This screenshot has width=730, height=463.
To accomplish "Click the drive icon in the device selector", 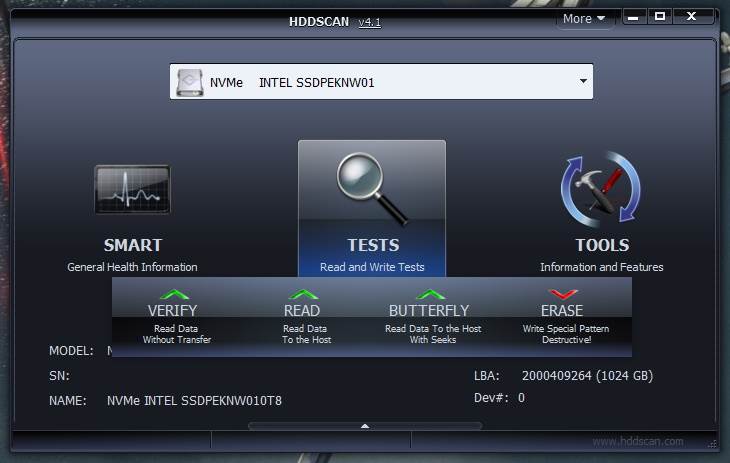I will [190, 82].
